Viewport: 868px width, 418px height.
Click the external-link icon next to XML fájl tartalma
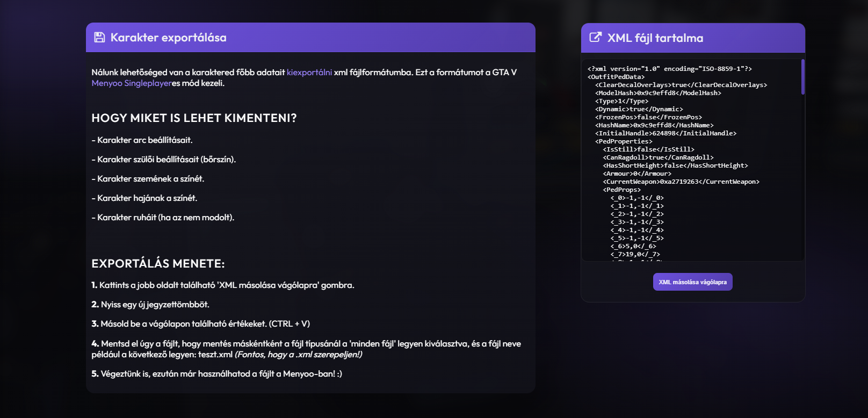pos(595,37)
